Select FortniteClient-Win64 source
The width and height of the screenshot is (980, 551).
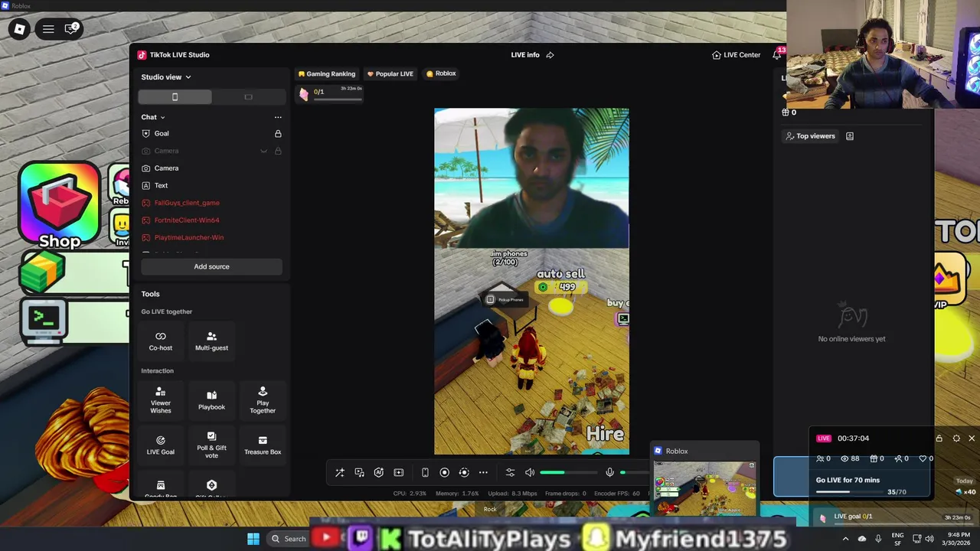click(211, 220)
